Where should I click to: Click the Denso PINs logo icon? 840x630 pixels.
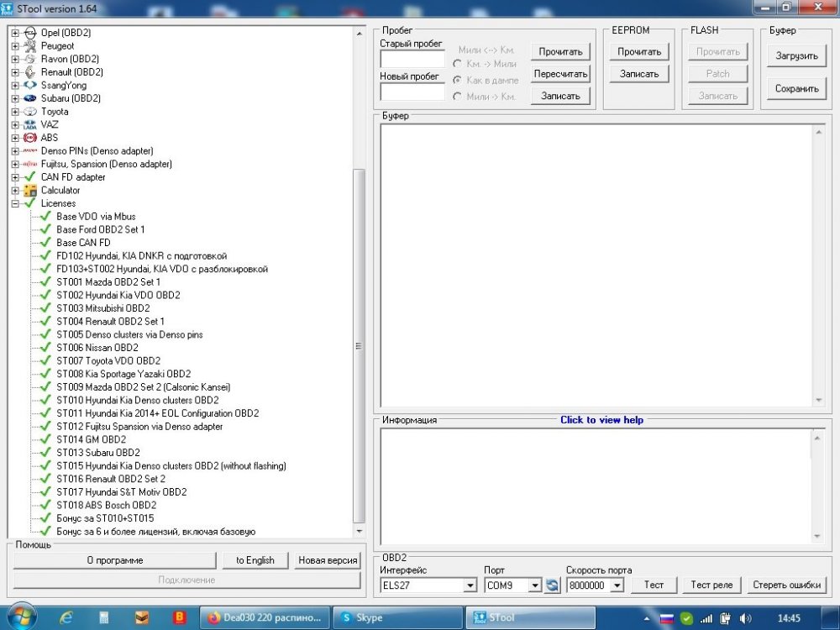(x=30, y=151)
